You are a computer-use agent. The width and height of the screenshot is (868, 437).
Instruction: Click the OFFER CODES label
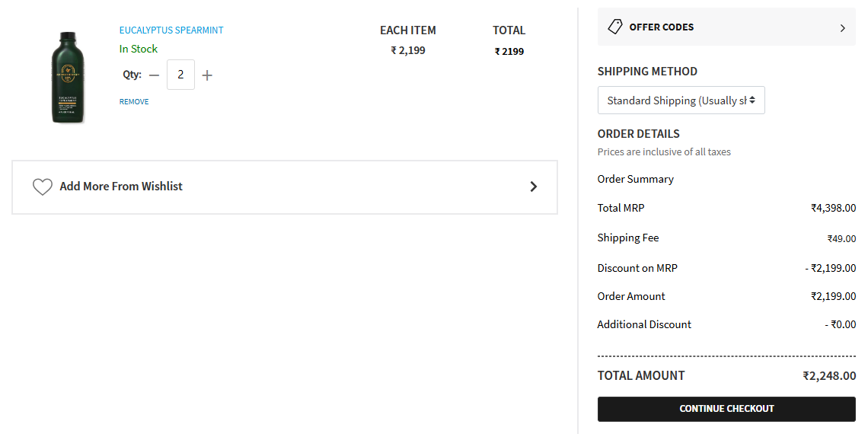pyautogui.click(x=661, y=27)
